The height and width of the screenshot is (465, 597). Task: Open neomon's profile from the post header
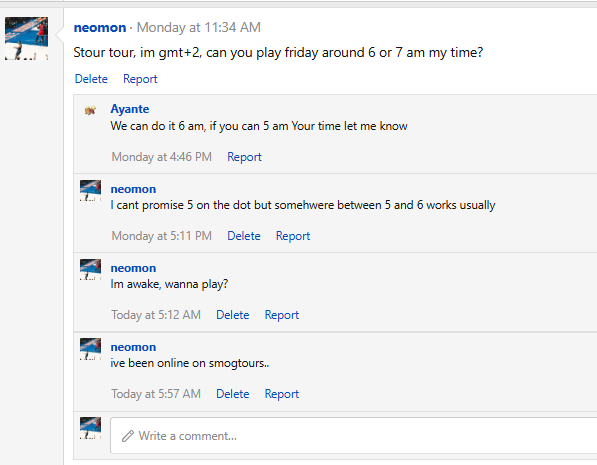(x=100, y=27)
